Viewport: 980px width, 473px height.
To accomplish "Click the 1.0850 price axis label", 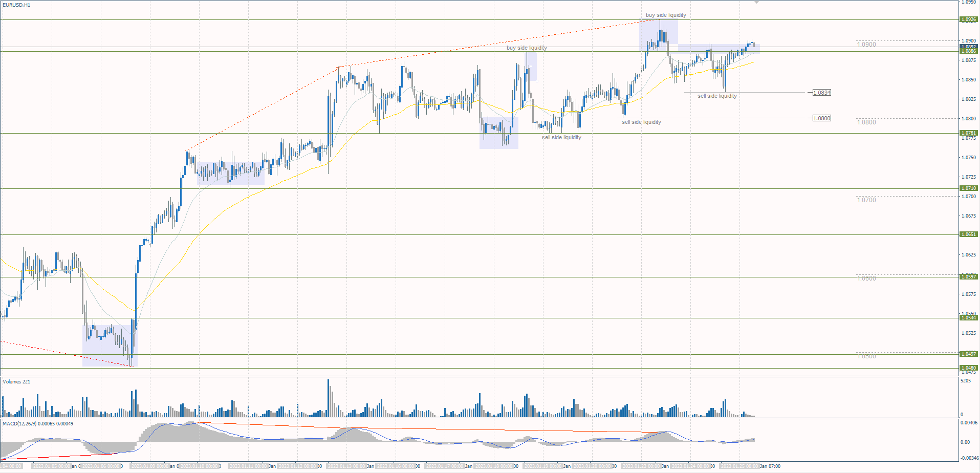I will coord(969,80).
